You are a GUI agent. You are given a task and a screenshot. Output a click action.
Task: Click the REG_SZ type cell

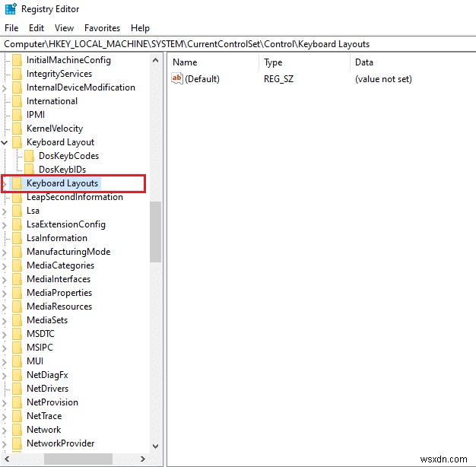point(278,79)
